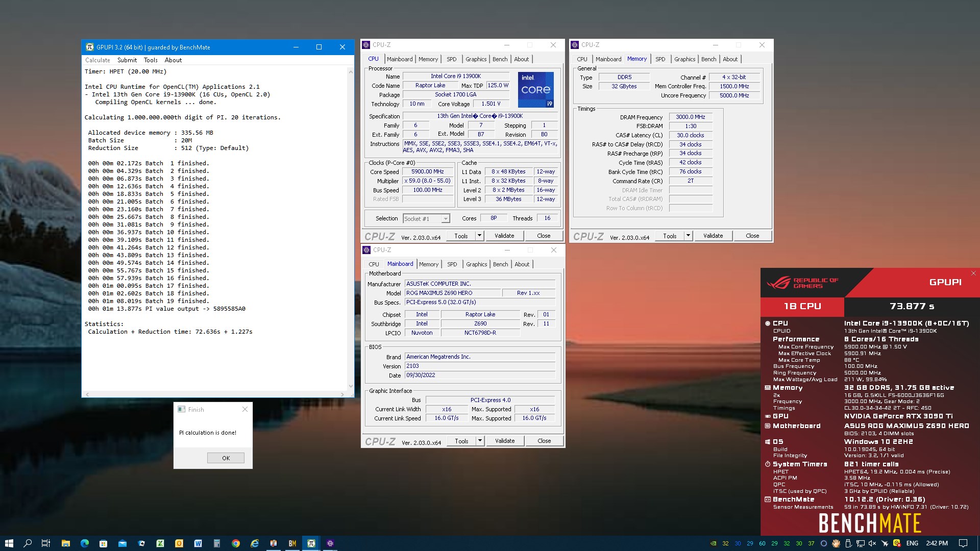980x551 pixels.
Task: Open Bench tab in top-left CPU-Z window
Action: click(500, 59)
